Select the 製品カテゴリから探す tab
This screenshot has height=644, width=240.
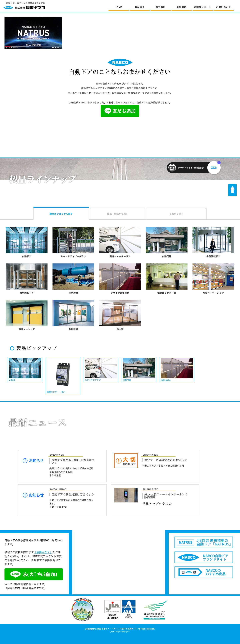point(61,214)
